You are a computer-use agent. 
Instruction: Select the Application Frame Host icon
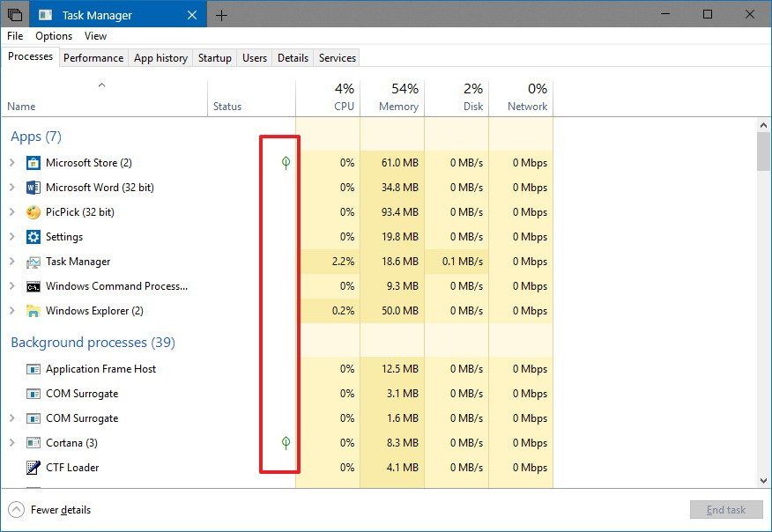pyautogui.click(x=33, y=369)
